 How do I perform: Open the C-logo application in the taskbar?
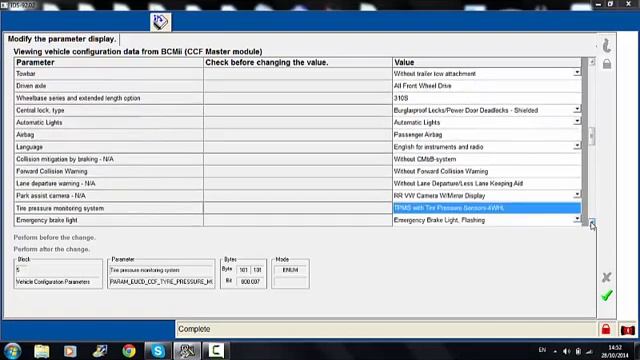[x=216, y=351]
